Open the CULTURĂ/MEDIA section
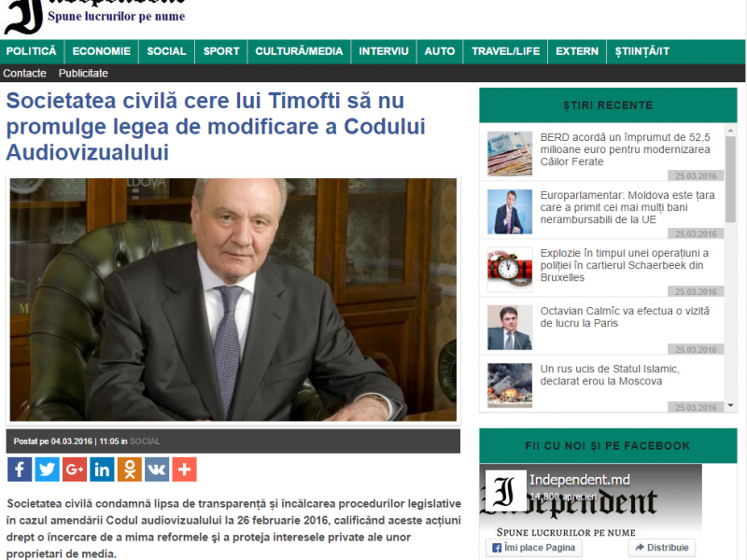The width and height of the screenshot is (747, 560). point(299,51)
